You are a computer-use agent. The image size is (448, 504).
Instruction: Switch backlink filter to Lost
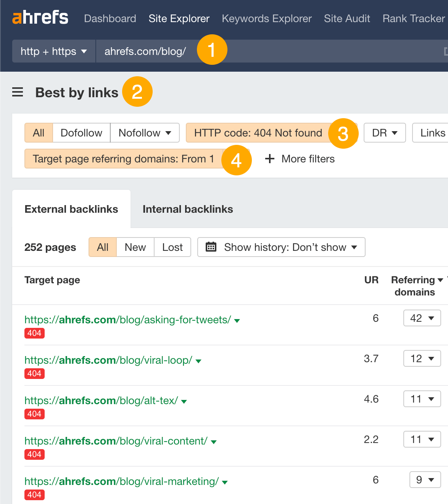click(172, 247)
